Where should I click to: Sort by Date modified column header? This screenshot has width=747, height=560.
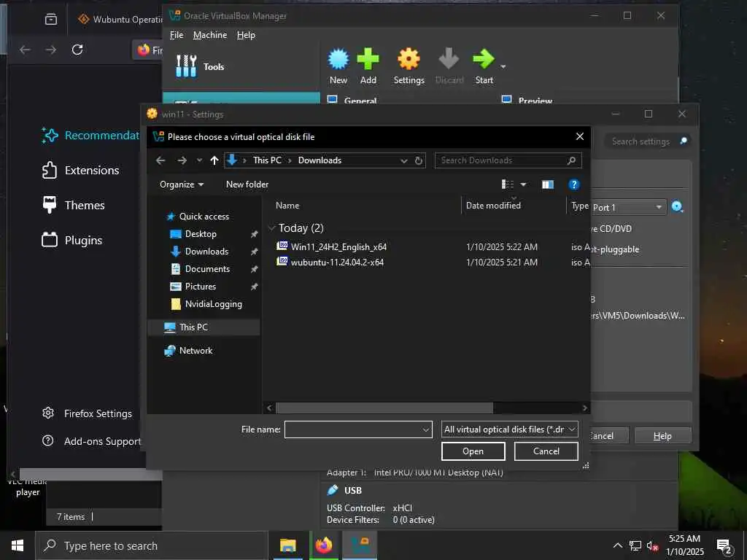point(493,205)
